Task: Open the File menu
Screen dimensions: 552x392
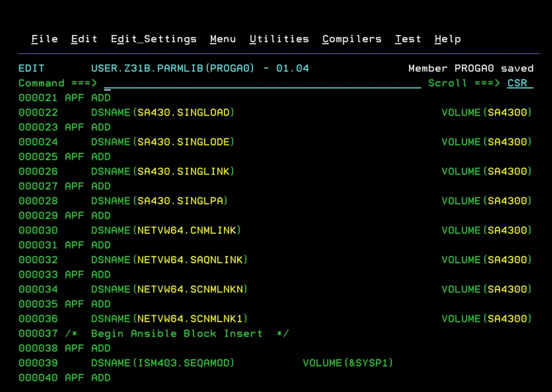Action: click(x=44, y=39)
